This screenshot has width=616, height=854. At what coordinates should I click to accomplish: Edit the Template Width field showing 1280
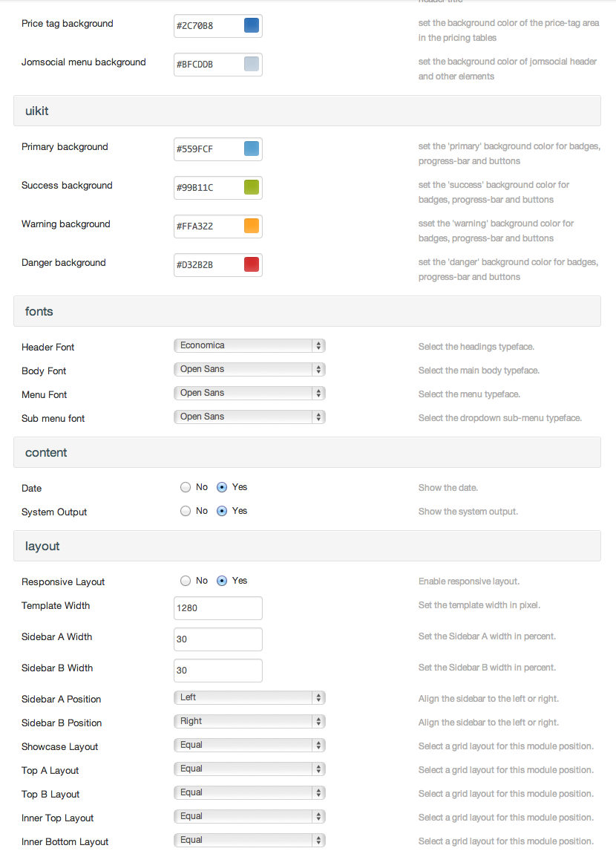217,608
